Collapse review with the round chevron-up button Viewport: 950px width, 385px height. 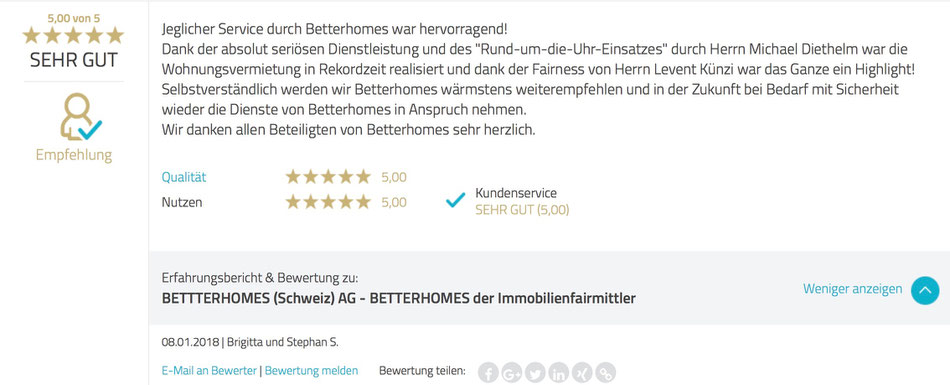[925, 290]
